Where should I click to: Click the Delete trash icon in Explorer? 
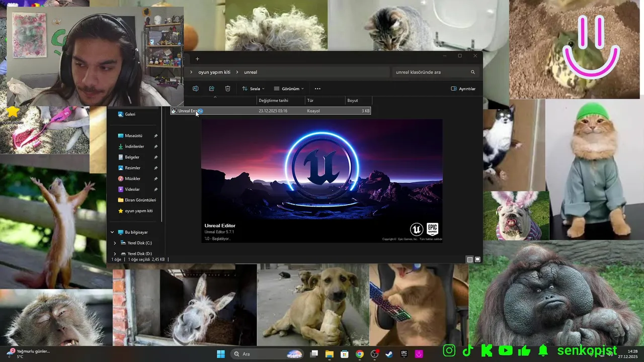point(227,88)
